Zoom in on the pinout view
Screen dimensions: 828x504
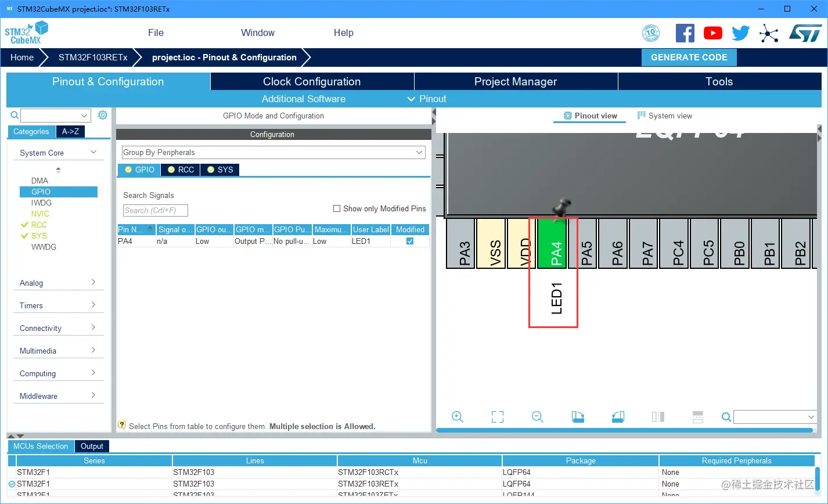[x=458, y=417]
